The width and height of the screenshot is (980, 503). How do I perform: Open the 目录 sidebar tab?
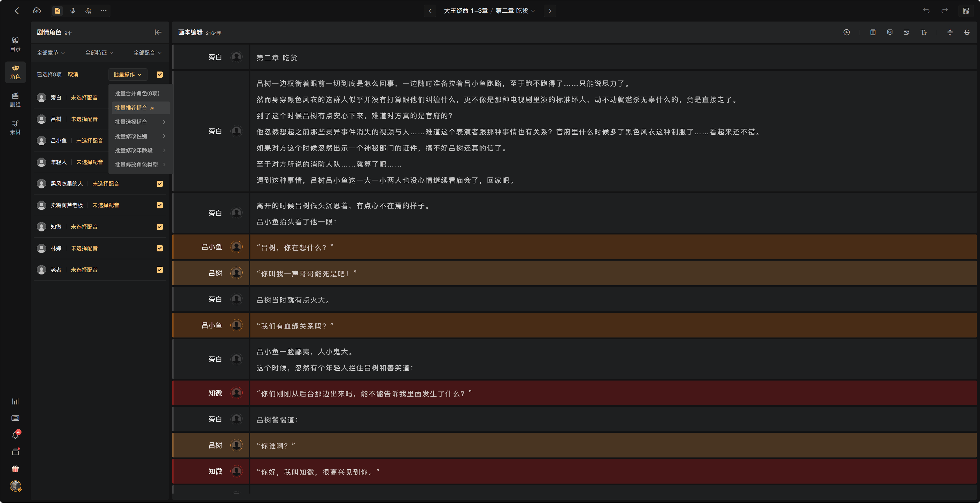coord(15,44)
